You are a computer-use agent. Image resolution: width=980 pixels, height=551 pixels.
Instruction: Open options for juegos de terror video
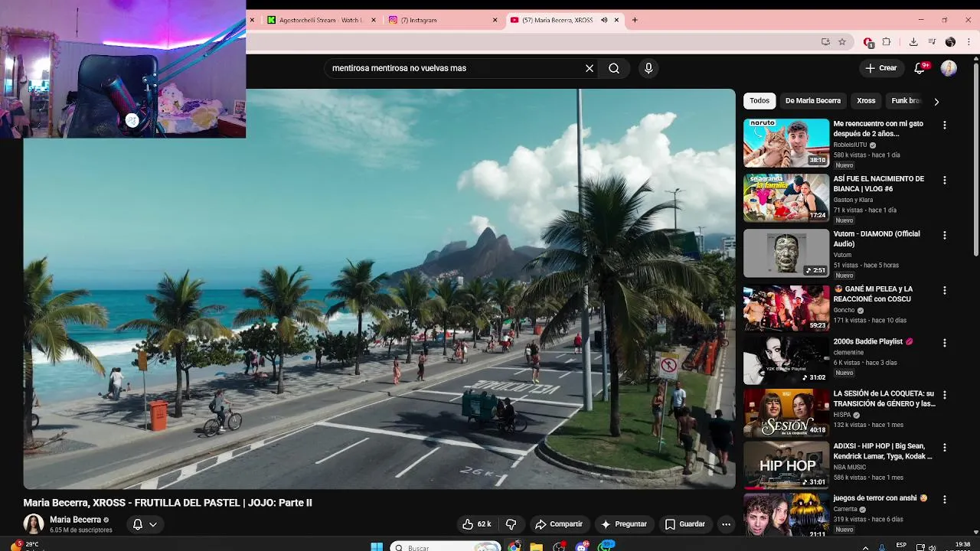944,499
